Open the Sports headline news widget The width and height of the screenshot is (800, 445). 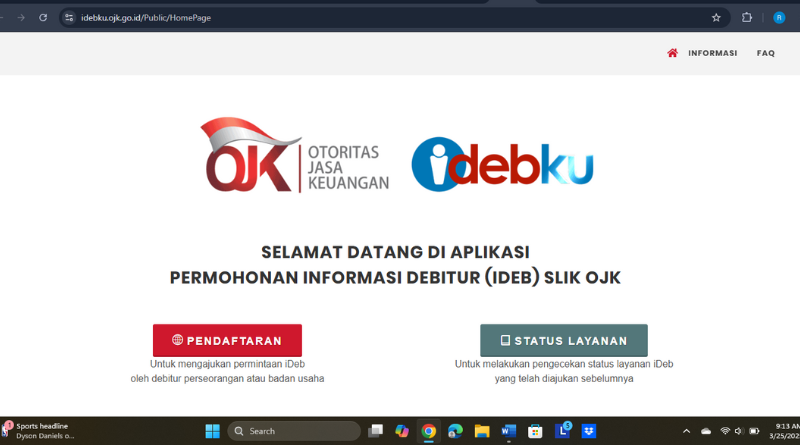pos(38,431)
